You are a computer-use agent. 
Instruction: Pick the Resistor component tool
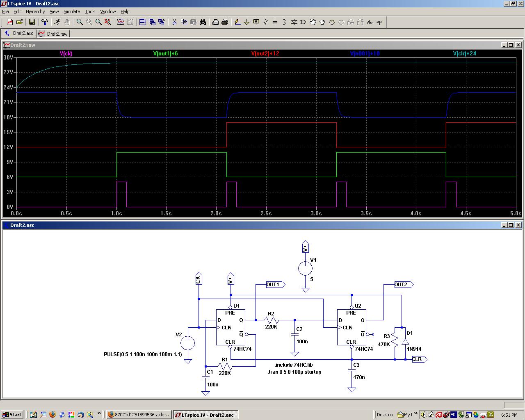pyautogui.click(x=265, y=22)
